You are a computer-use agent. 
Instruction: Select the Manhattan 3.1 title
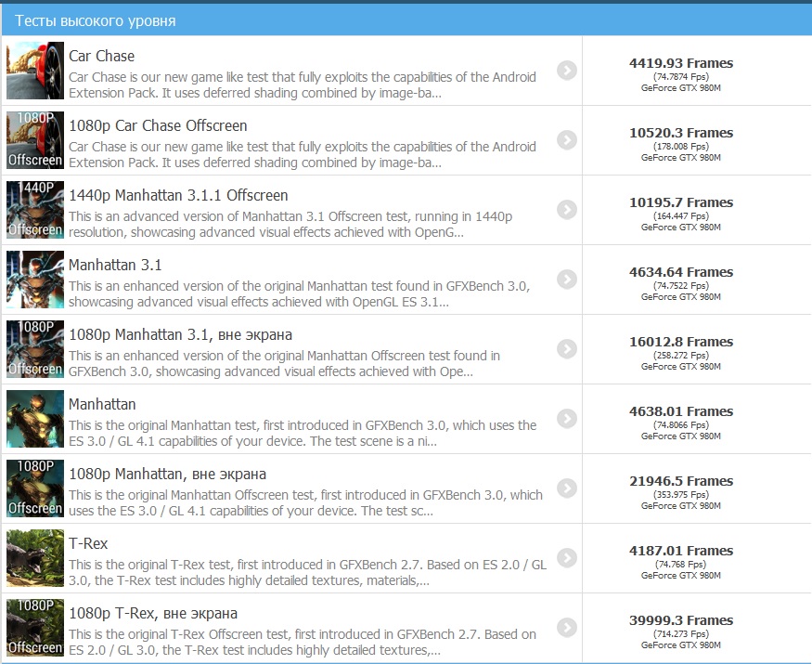(x=115, y=265)
